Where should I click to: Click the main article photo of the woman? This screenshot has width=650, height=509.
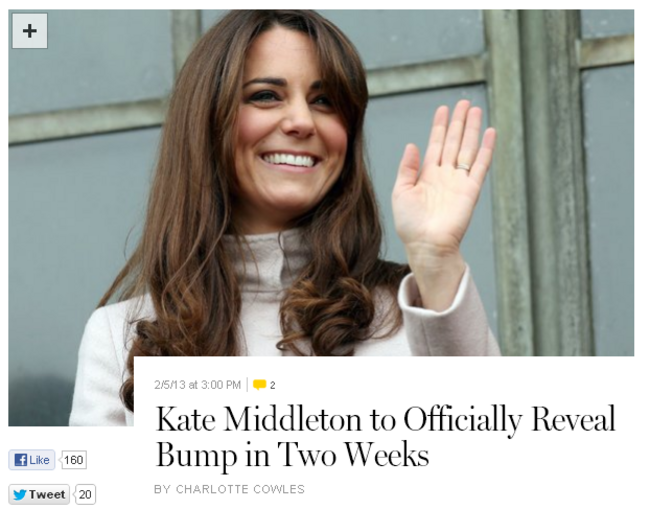(321, 182)
